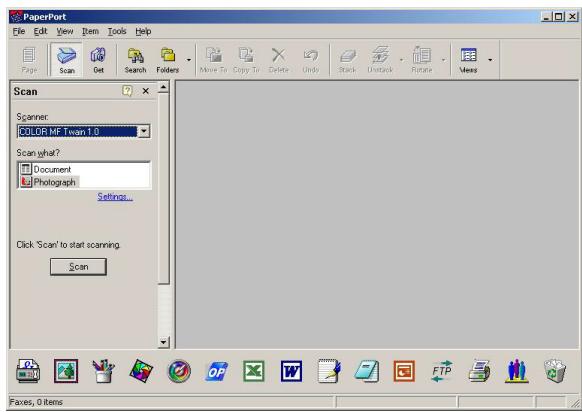Open the Scan pane help icon
The width and height of the screenshot is (582, 412).
click(x=127, y=91)
